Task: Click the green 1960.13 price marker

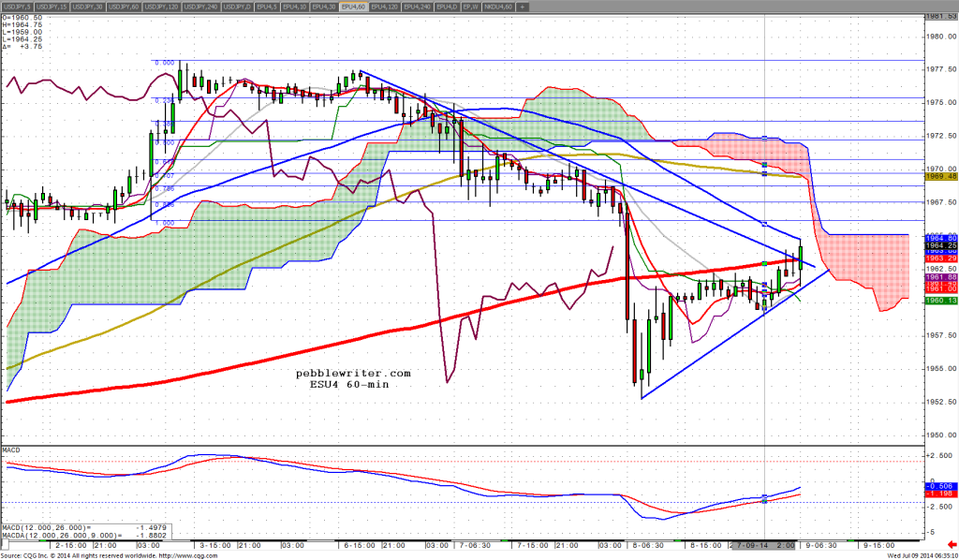Action: pyautogui.click(x=938, y=300)
